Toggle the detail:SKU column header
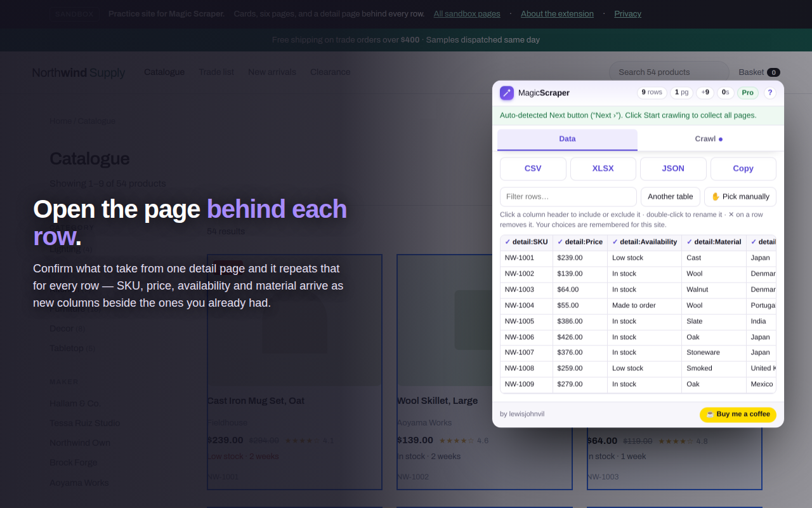Image resolution: width=812 pixels, height=508 pixels. (527, 242)
